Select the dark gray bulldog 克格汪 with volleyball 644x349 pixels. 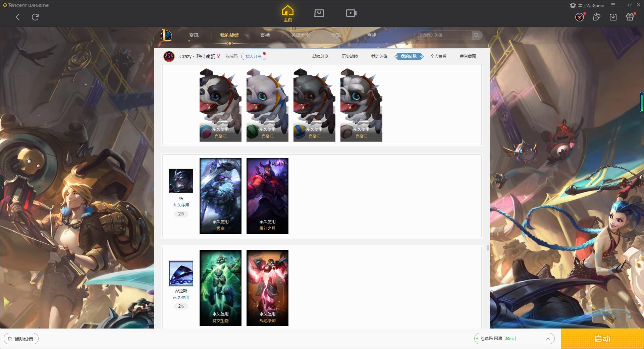pos(314,105)
